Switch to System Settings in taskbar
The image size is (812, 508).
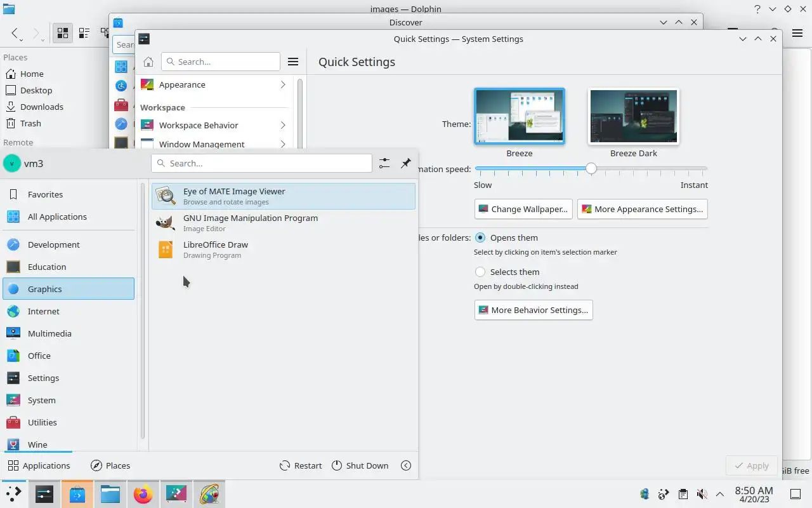(44, 494)
